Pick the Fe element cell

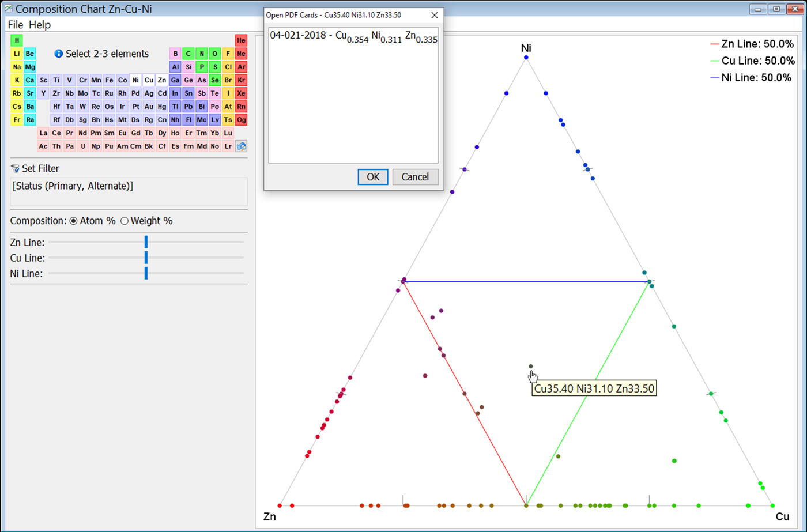(109, 80)
